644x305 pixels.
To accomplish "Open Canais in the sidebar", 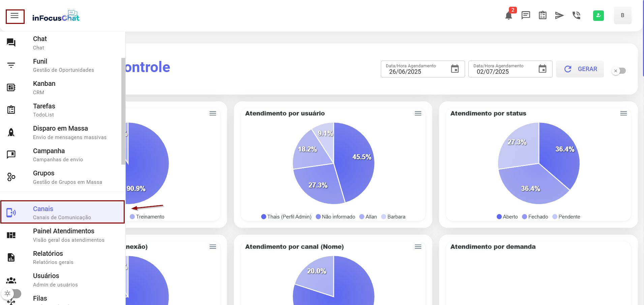I will click(x=62, y=212).
